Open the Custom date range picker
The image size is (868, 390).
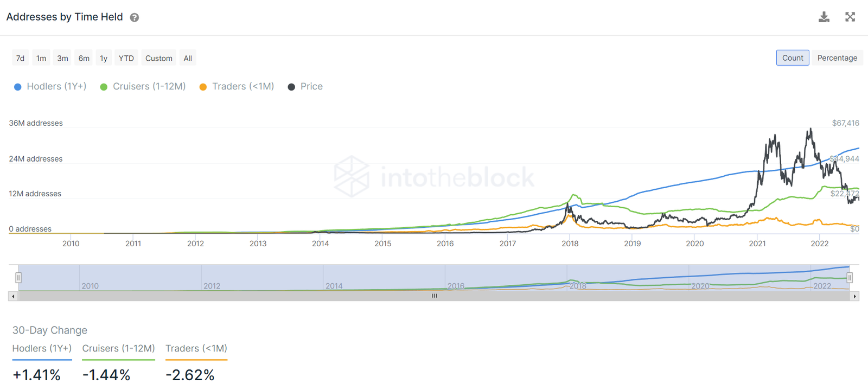[159, 58]
